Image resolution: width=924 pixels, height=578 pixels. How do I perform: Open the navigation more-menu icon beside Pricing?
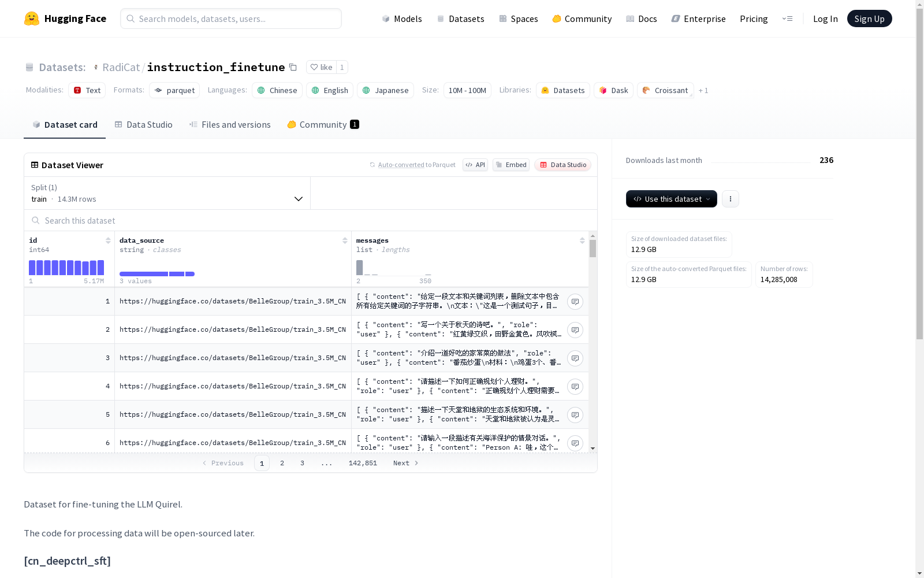click(x=787, y=18)
